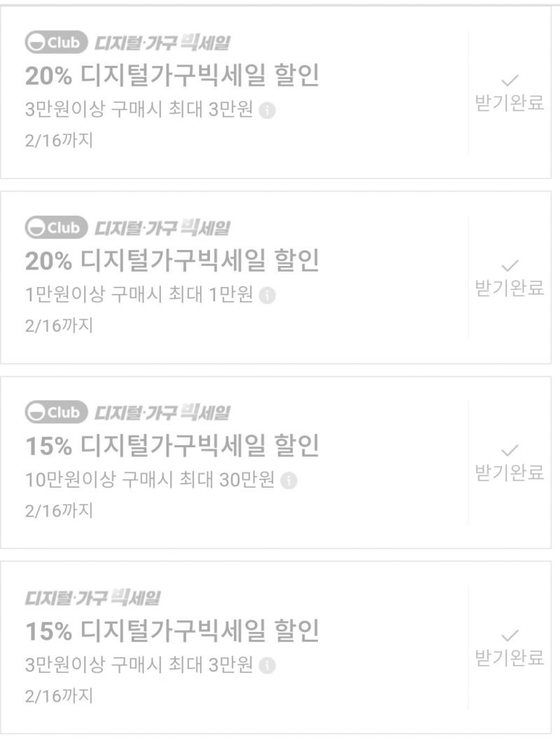Tap info icon on 15% coupon without Club badge
This screenshot has width=560, height=737.
267,666
